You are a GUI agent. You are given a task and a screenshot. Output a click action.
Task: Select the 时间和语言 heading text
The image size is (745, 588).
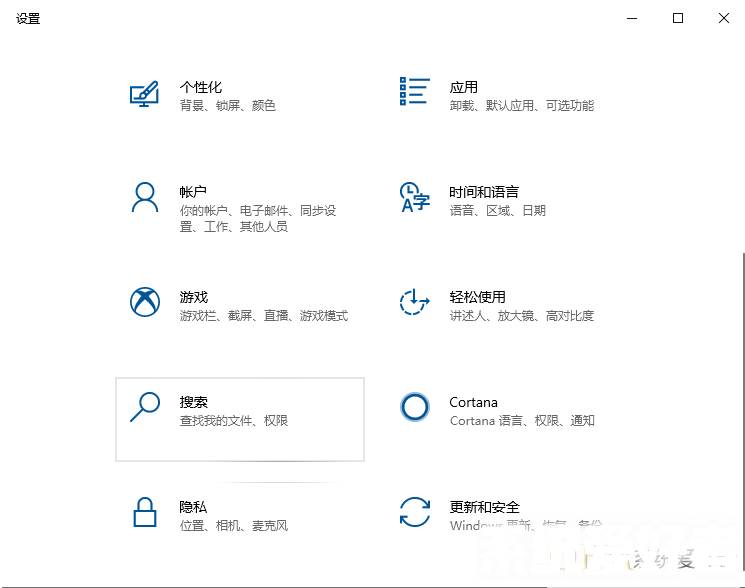tap(484, 192)
